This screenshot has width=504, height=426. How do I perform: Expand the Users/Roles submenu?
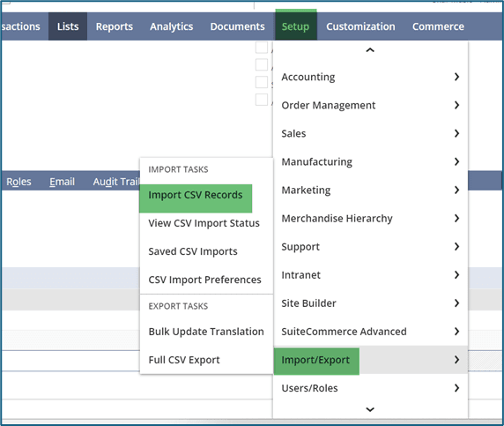(371, 388)
